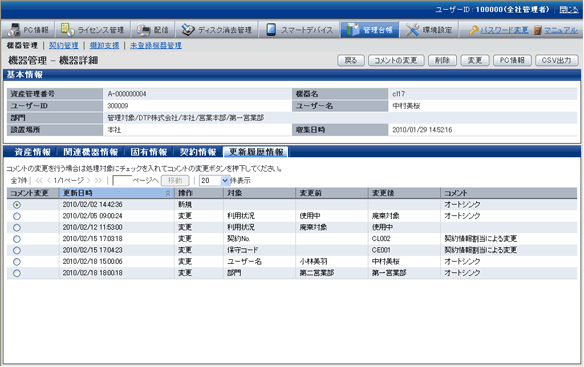This screenshot has width=584, height=367.
Task: Click the 配信 disc icon
Action: 143,29
